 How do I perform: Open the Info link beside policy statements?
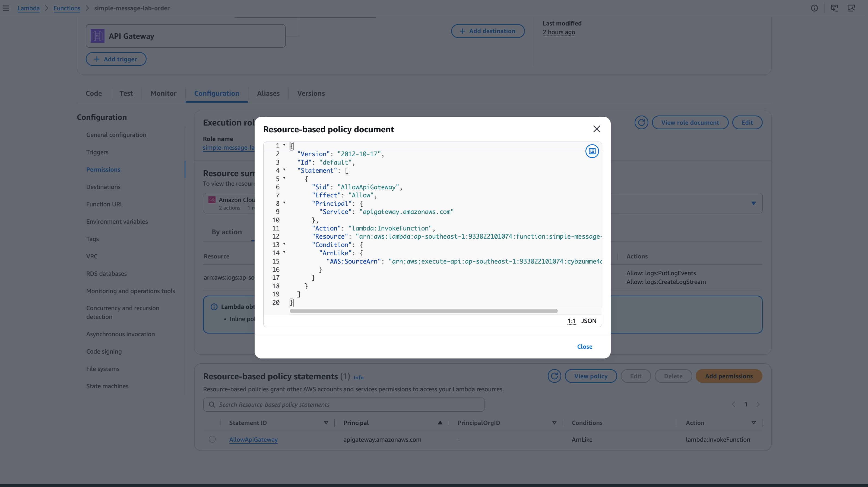click(358, 378)
